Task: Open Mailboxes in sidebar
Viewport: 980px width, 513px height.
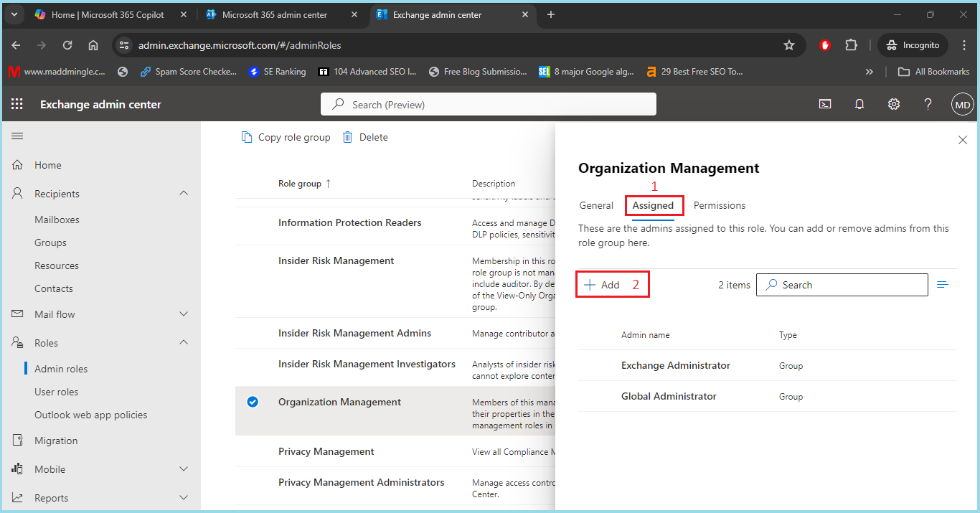Action: (x=57, y=220)
